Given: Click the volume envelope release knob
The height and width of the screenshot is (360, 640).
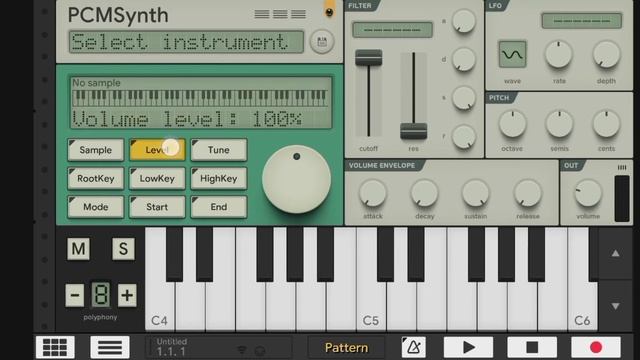Looking at the screenshot, I should (x=527, y=193).
